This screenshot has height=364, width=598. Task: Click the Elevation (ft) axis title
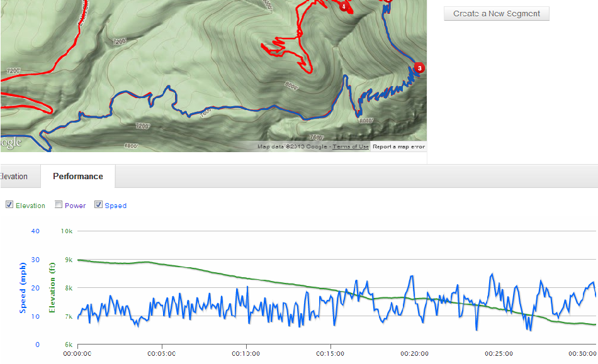click(53, 288)
